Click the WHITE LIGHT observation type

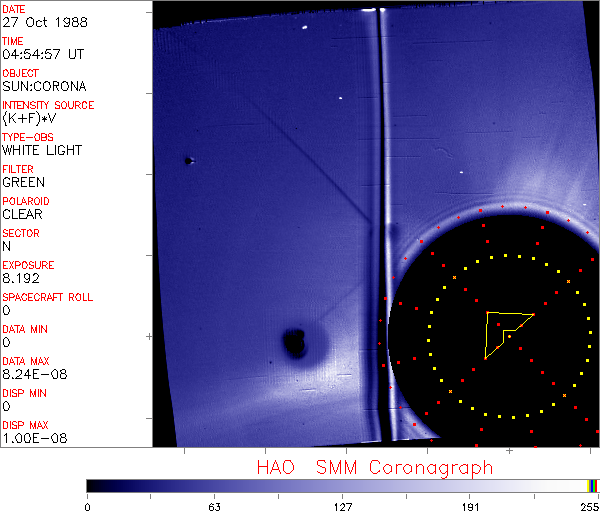click(x=42, y=150)
